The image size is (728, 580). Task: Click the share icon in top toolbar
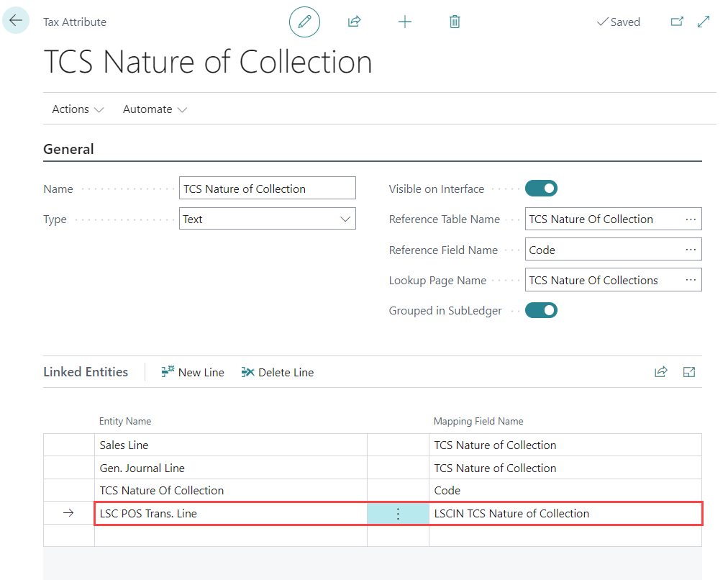click(x=354, y=22)
